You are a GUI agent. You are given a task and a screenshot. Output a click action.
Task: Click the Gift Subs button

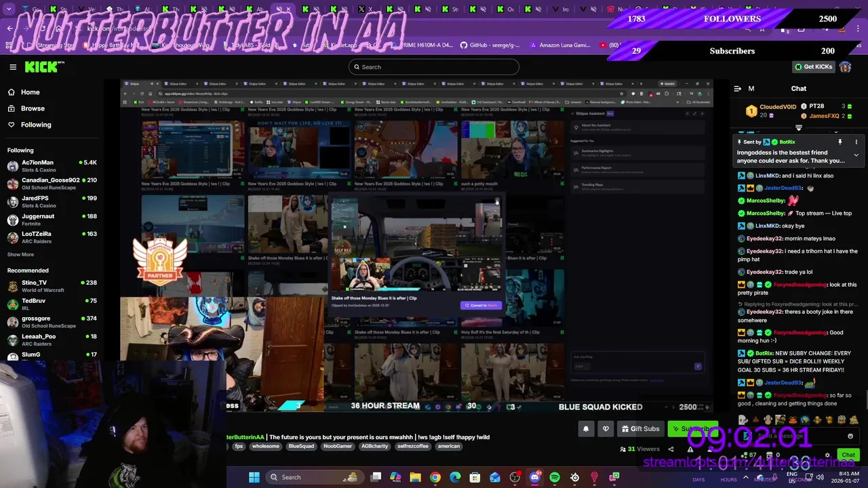coord(641,428)
